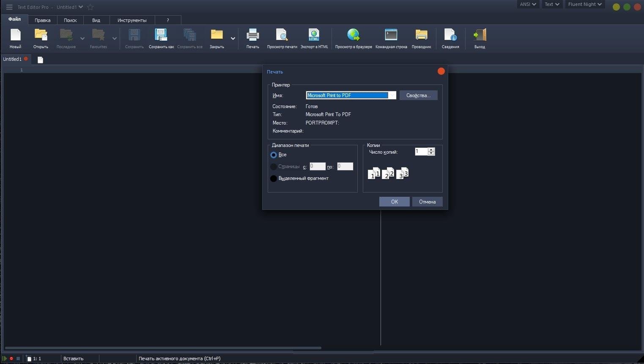Click the 'Свойства...' printer properties button
The width and height of the screenshot is (644, 364).
coord(418,95)
